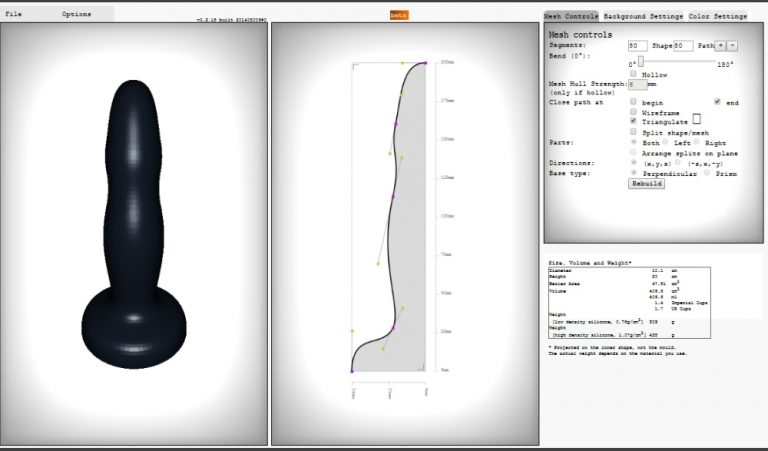The height and width of the screenshot is (451, 768).
Task: Enable the Split shape/mesh checkbox
Action: 633,132
